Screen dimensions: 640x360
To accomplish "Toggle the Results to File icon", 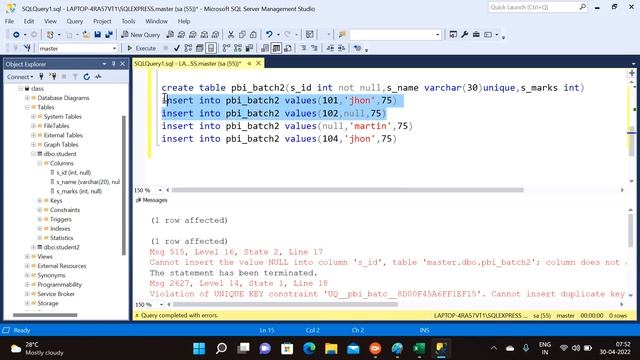I will pyautogui.click(x=288, y=48).
